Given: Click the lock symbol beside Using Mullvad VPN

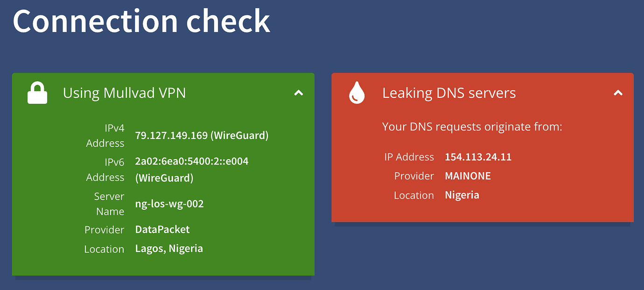Looking at the screenshot, I should 37,93.
